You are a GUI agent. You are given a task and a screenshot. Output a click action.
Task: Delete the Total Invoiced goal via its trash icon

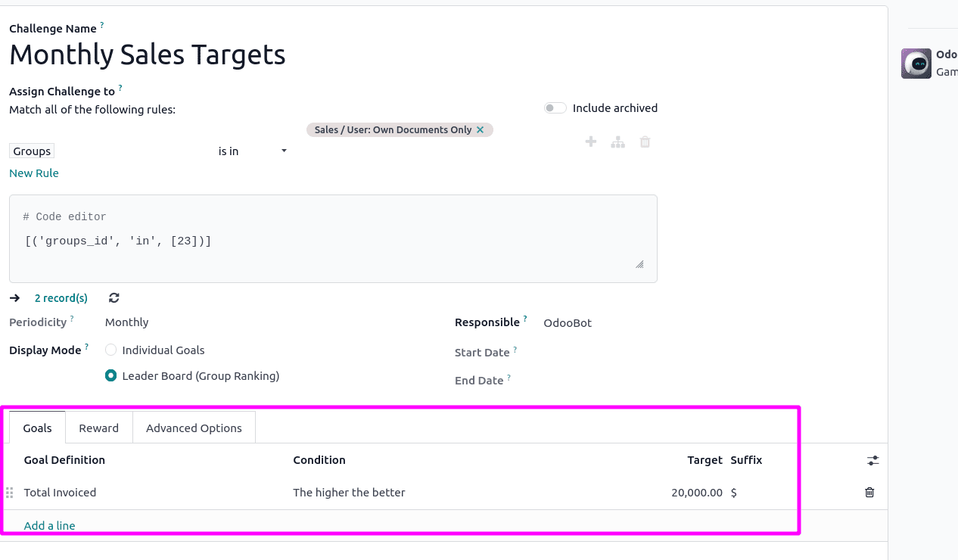(869, 492)
